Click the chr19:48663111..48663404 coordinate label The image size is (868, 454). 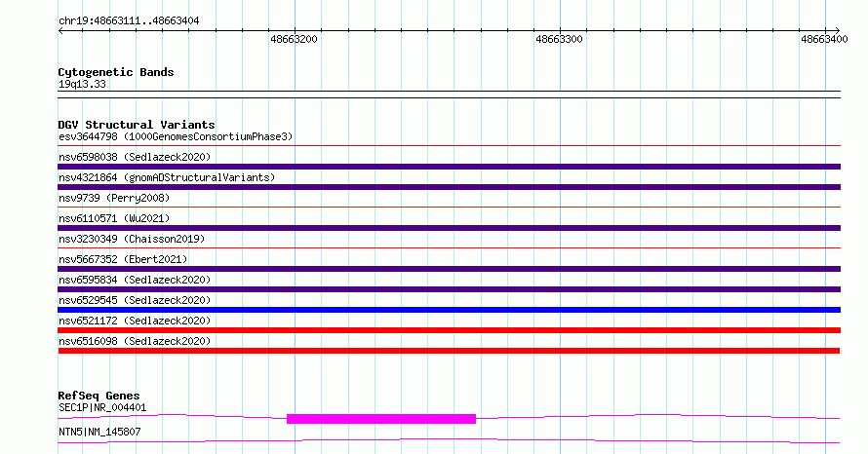(129, 21)
